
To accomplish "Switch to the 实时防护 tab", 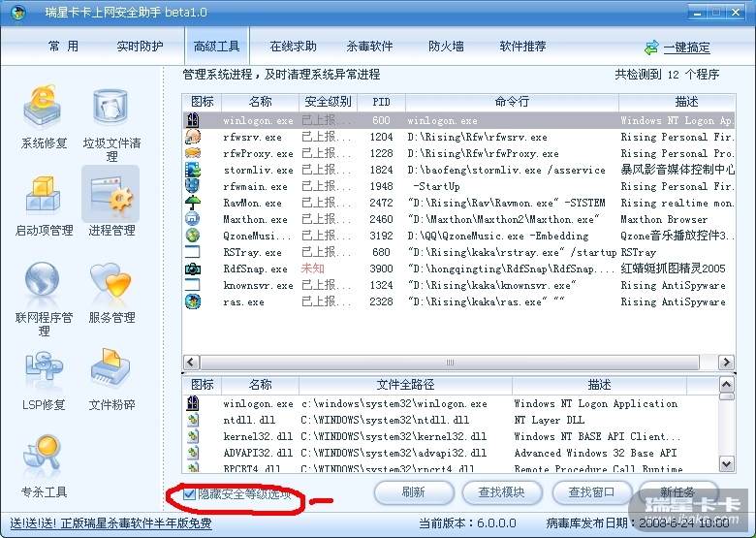I will pyautogui.click(x=140, y=47).
